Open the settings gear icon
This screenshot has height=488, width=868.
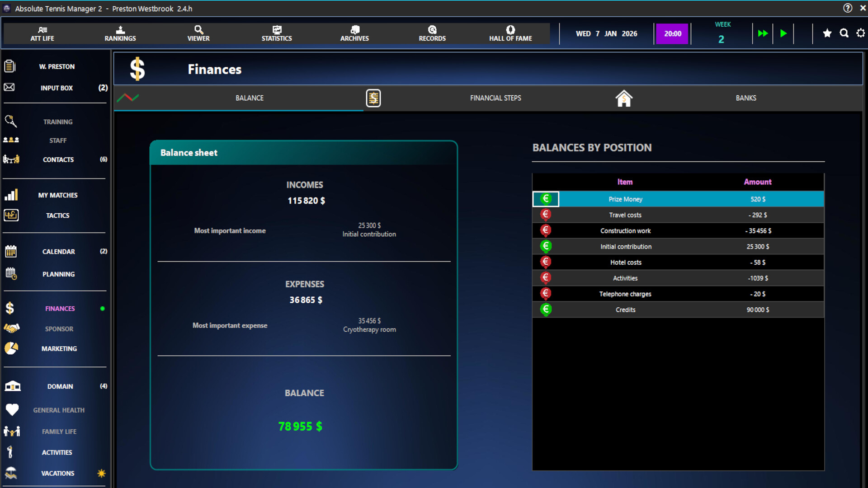(x=861, y=33)
